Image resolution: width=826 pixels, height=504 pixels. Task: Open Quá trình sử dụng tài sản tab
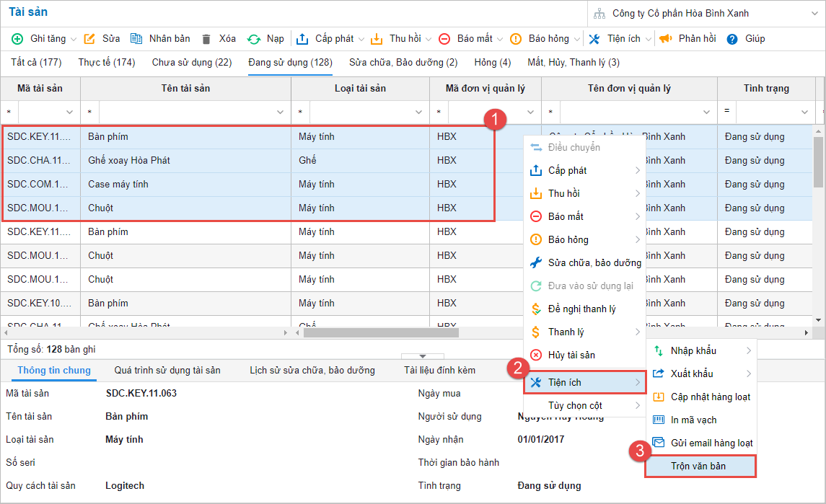tap(167, 371)
